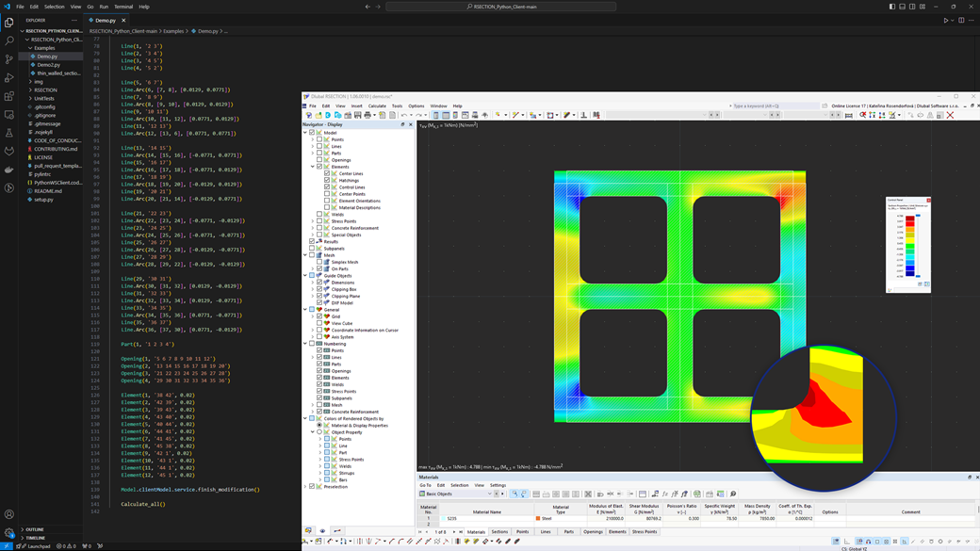Open the Search view in VS Code activity bar
The height and width of the screenshot is (551, 980).
(x=9, y=41)
